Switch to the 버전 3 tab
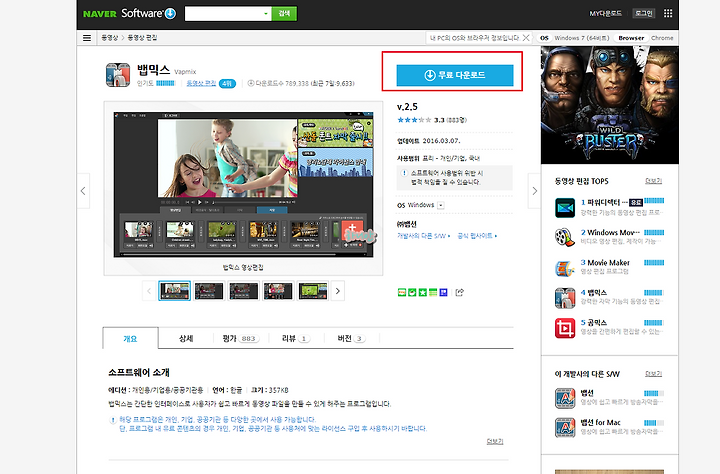 [x=351, y=339]
